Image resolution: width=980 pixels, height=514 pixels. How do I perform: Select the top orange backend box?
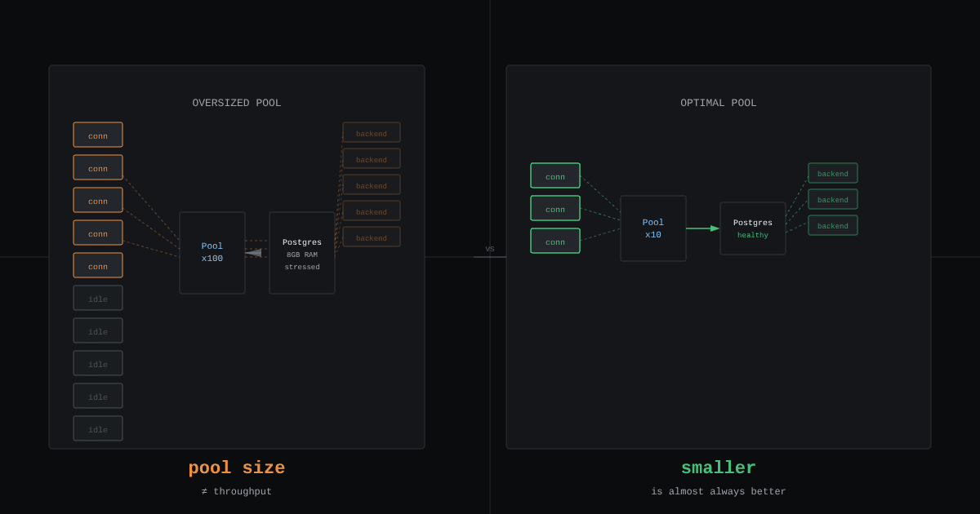click(x=372, y=132)
